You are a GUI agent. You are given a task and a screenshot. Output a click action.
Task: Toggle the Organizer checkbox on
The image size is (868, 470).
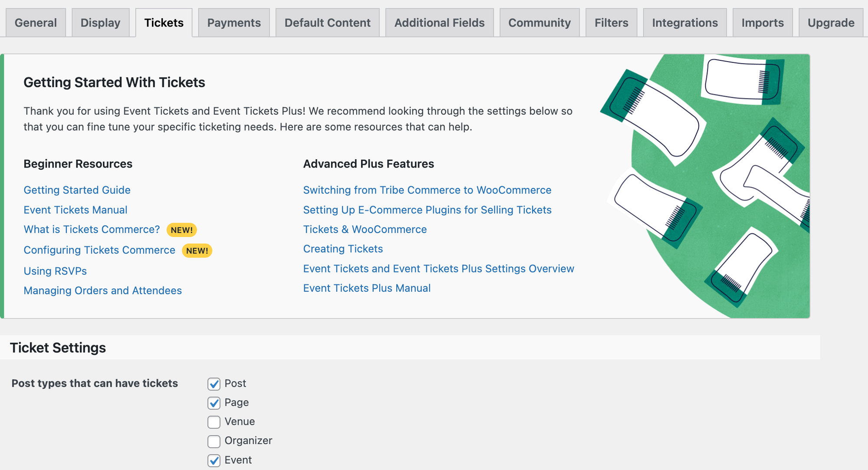pyautogui.click(x=214, y=440)
